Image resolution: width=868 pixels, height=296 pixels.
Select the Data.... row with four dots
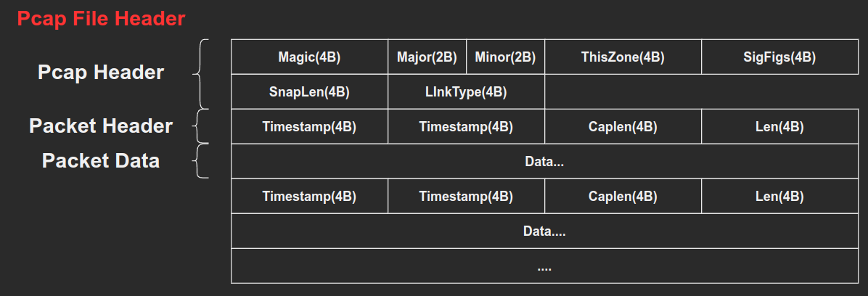[545, 231]
